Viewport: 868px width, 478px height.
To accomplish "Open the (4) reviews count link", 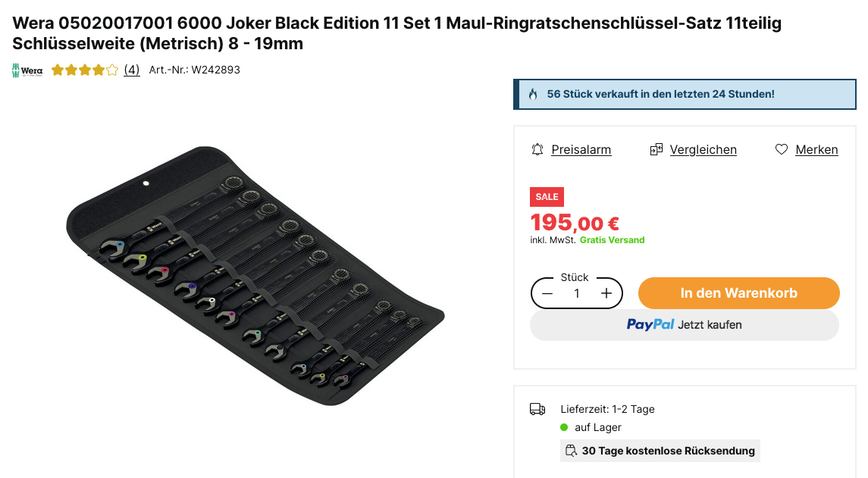I will coord(132,70).
